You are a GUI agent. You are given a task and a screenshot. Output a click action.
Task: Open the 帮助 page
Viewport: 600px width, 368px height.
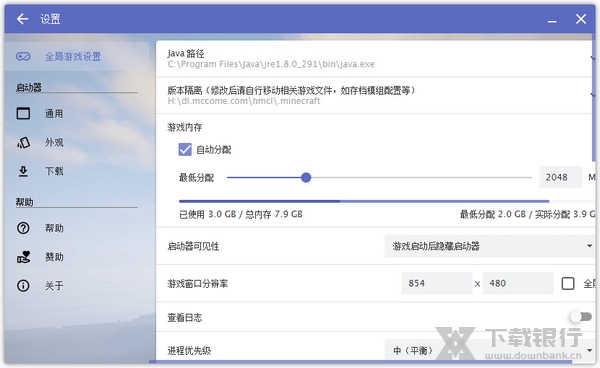tap(77, 228)
